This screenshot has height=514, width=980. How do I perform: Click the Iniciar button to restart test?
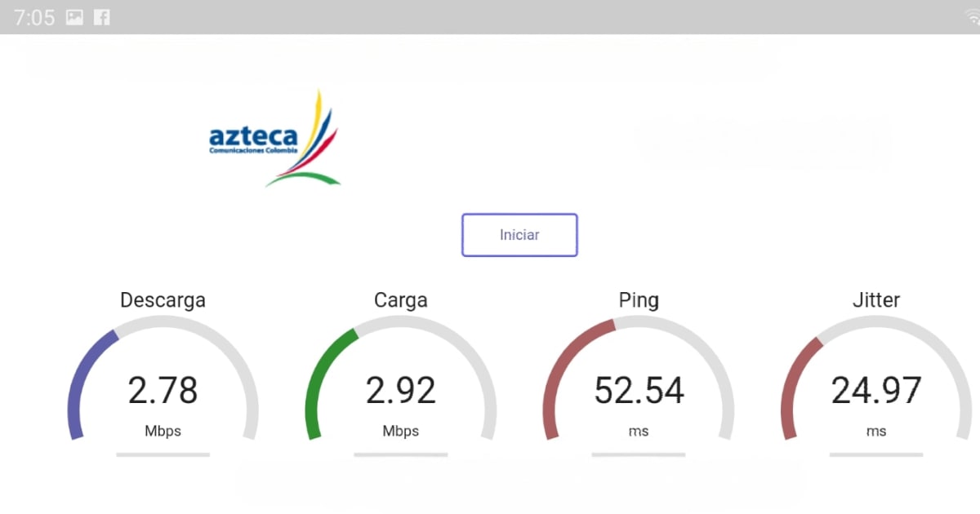point(519,235)
